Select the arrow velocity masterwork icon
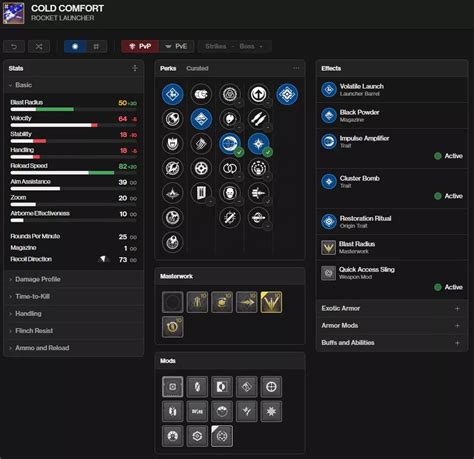Image resolution: width=474 pixels, height=459 pixels. tap(247, 302)
